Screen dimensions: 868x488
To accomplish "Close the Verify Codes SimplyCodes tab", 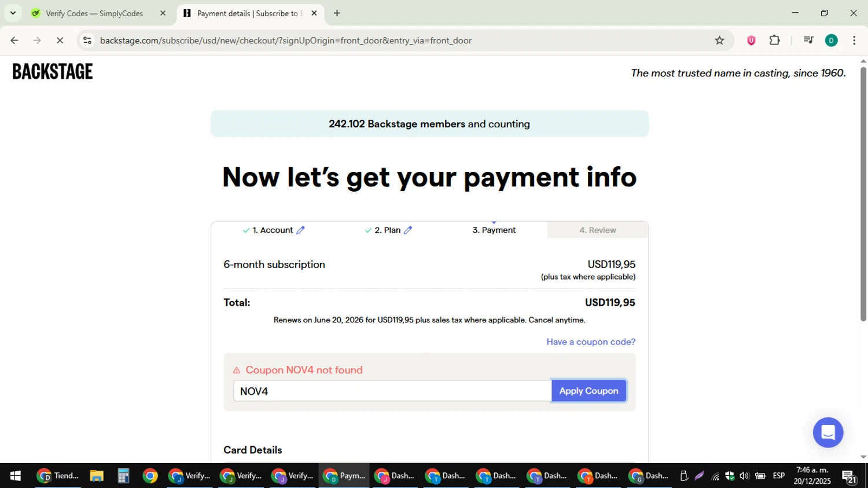I will [x=163, y=13].
